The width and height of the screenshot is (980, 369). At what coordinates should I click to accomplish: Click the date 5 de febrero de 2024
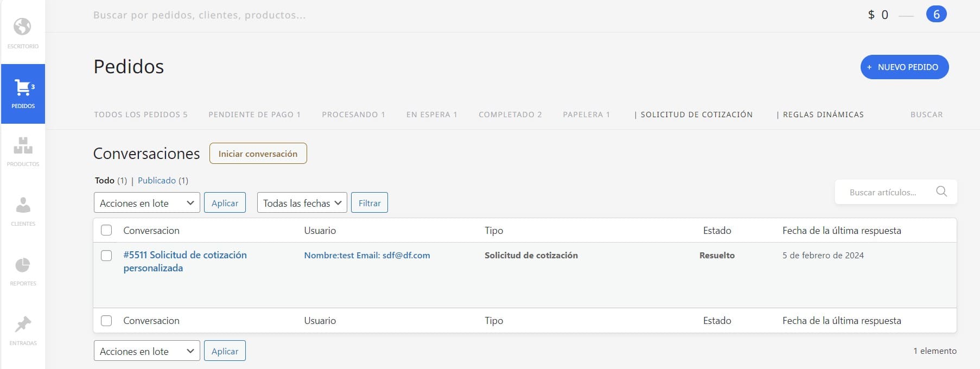click(x=823, y=255)
